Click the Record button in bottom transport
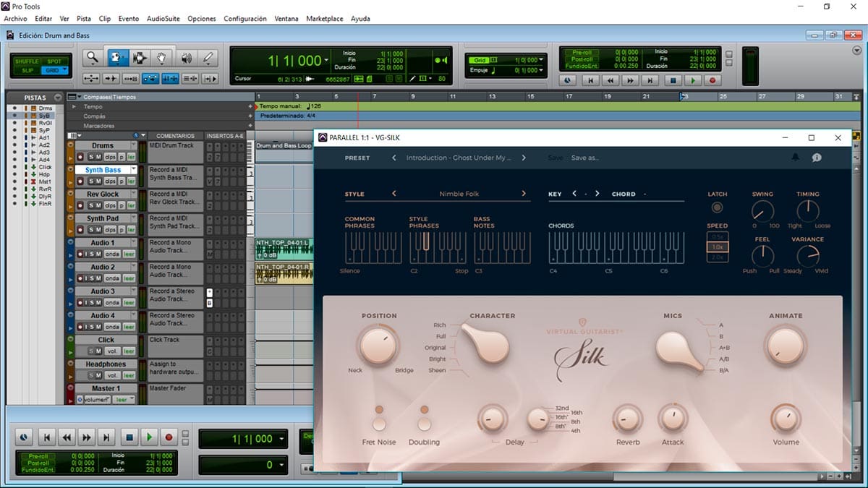Screen dimensions: 868x488 (x=169, y=437)
